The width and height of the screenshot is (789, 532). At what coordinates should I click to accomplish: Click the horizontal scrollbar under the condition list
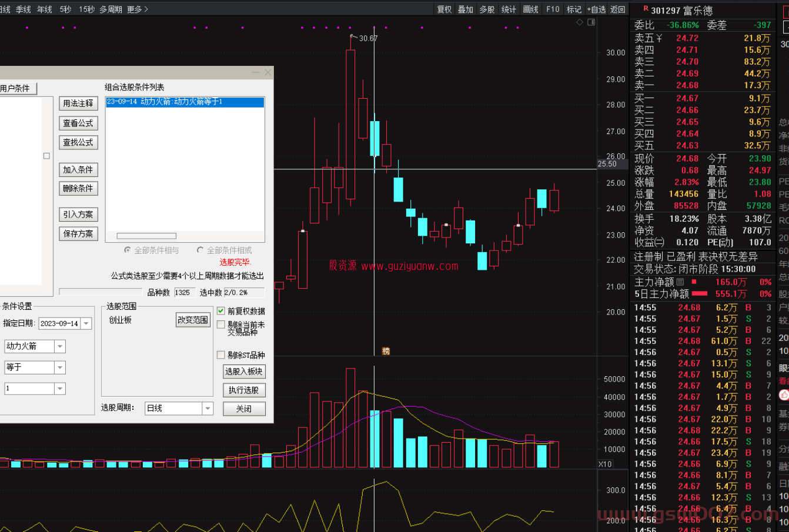[x=146, y=236]
